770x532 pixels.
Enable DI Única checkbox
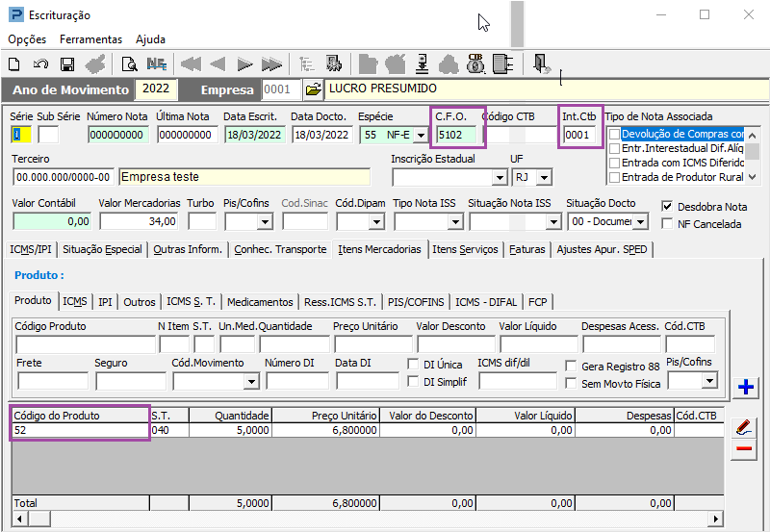413,365
